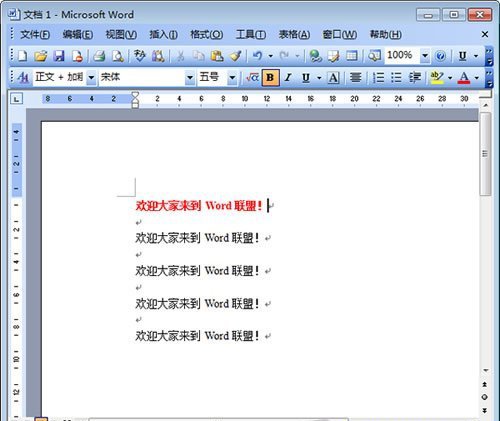This screenshot has width=500, height=421.
Task: Toggle bulleted list formatting
Action: [396, 78]
